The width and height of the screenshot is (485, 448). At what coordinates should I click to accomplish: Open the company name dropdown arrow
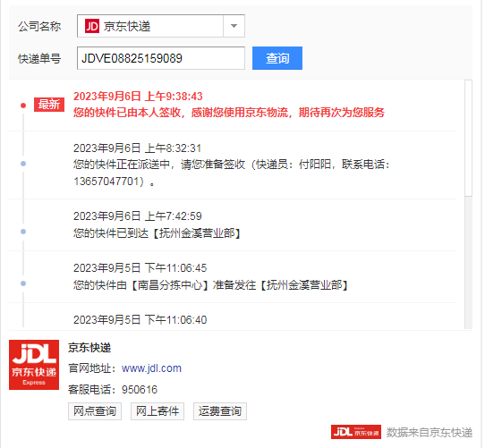(234, 26)
